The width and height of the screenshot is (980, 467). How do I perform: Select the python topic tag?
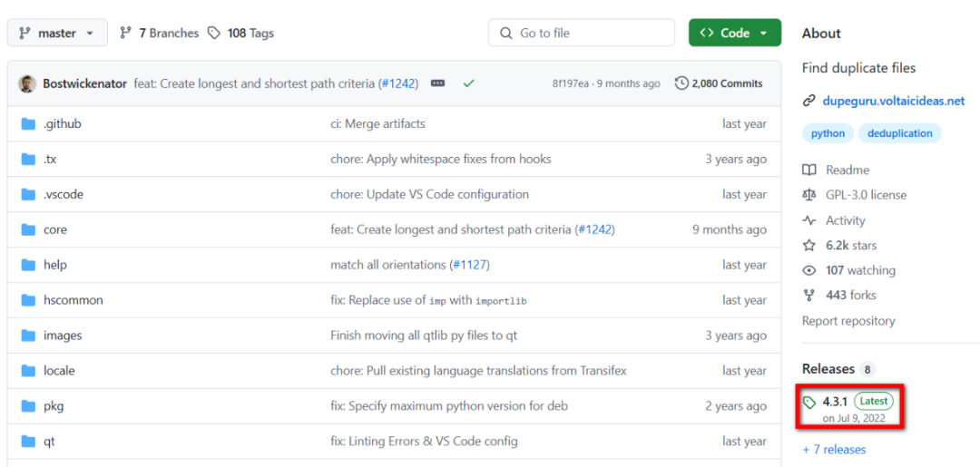828,133
